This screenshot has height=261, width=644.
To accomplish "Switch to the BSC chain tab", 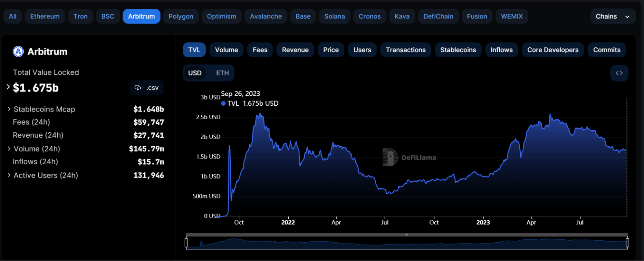I will coord(108,16).
